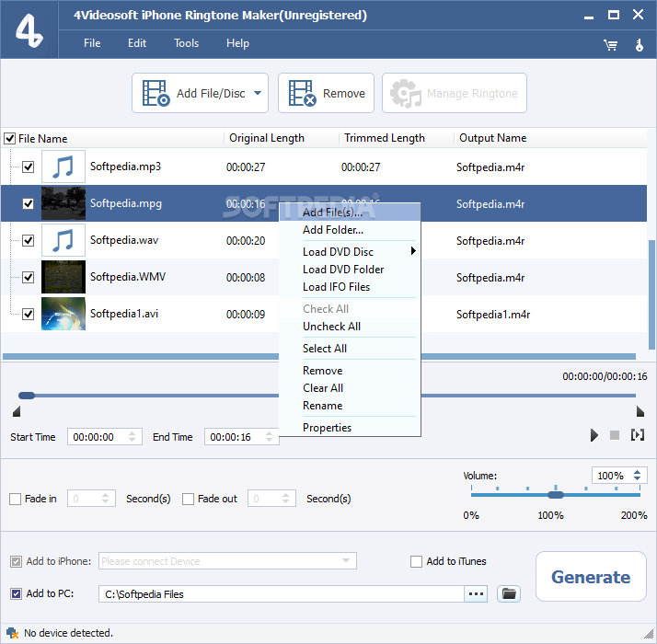Uncheck the Softpedia.wav checkbox
The height and width of the screenshot is (644, 657).
pyautogui.click(x=29, y=240)
